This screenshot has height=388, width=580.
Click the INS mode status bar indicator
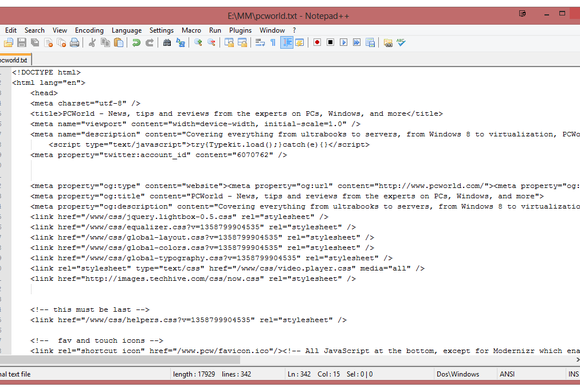pyautogui.click(x=573, y=374)
